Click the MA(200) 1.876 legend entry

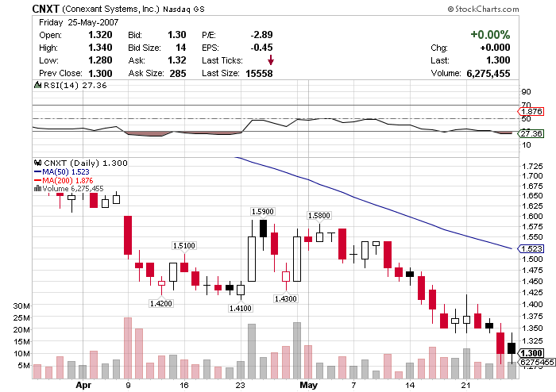pos(64,180)
